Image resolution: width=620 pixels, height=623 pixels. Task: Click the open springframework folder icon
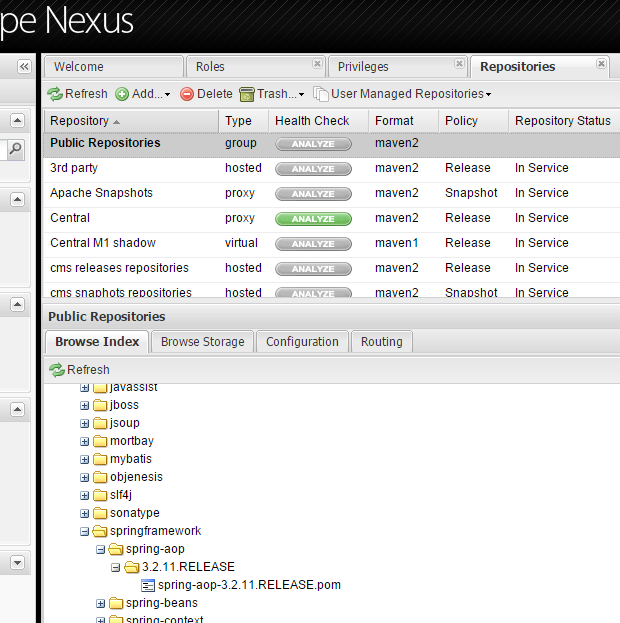(x=100, y=531)
